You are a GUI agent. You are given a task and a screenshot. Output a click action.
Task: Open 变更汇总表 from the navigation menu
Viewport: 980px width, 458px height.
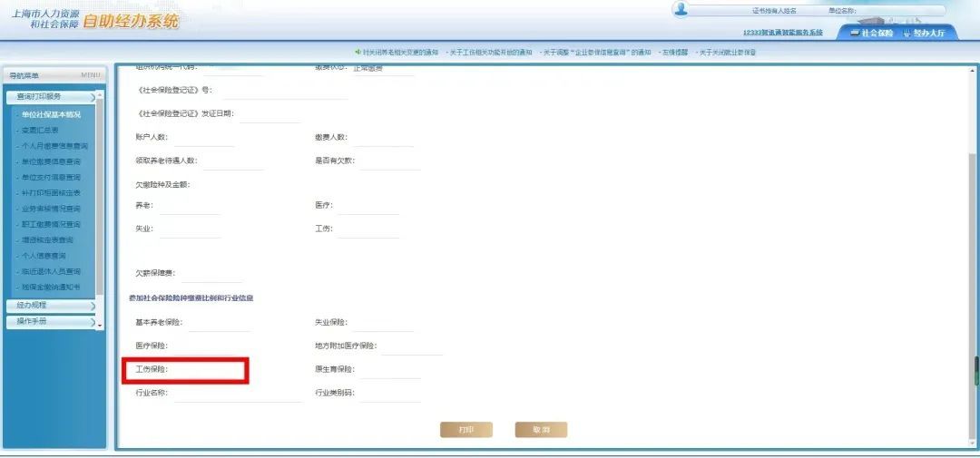[40, 131]
